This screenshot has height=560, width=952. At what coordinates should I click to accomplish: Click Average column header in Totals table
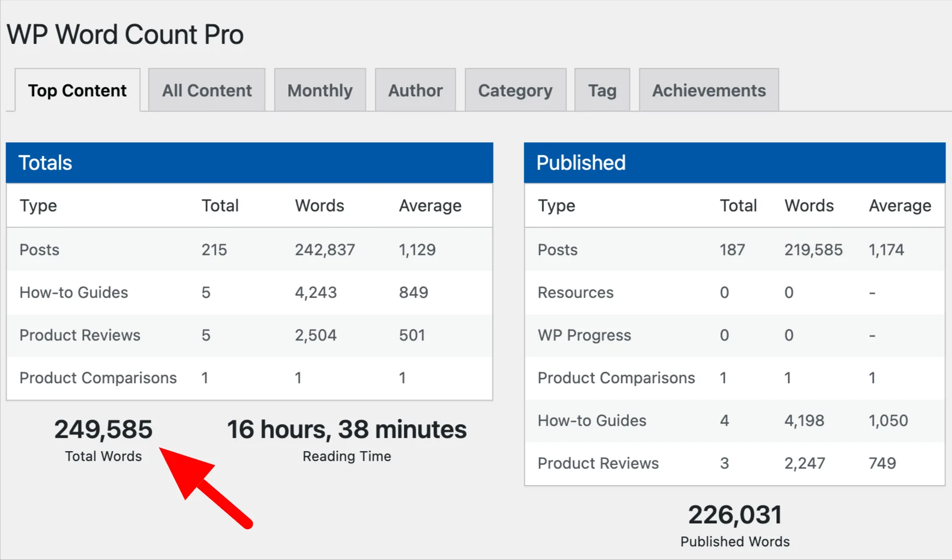pyautogui.click(x=430, y=206)
